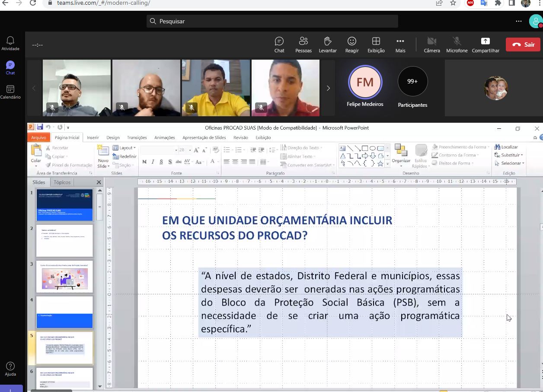Open Calendário in the left sidebar
The width and height of the screenshot is (543, 392).
(x=10, y=92)
